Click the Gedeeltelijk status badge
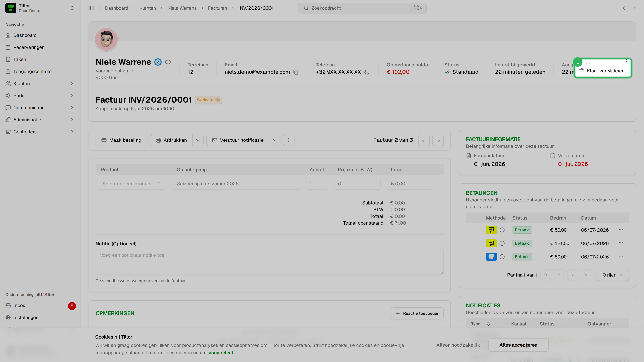 208,100
